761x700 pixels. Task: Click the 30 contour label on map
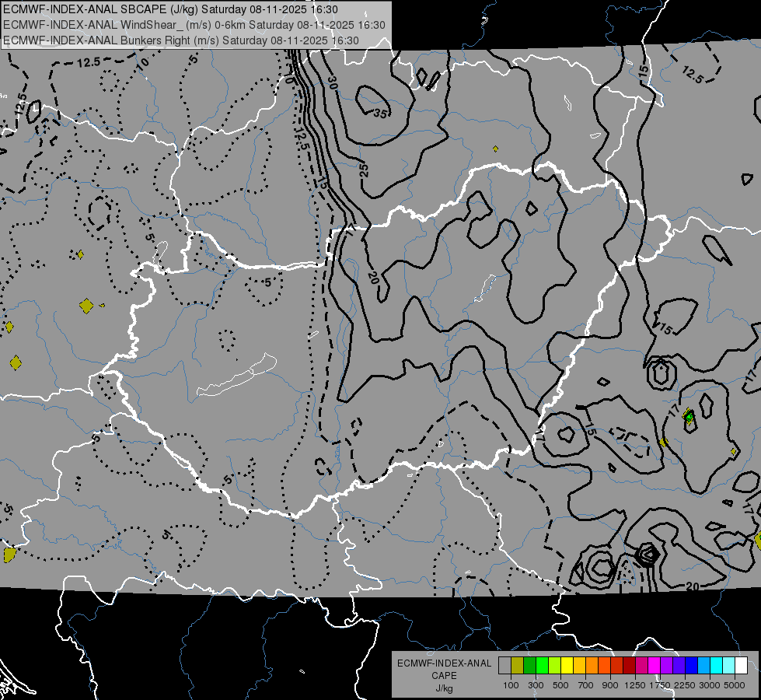(x=333, y=82)
